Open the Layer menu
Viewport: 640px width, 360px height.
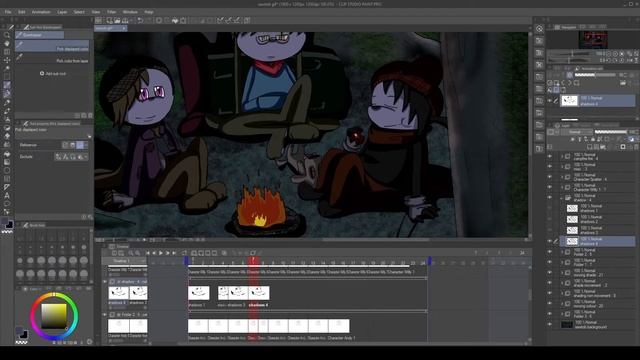[x=62, y=12]
